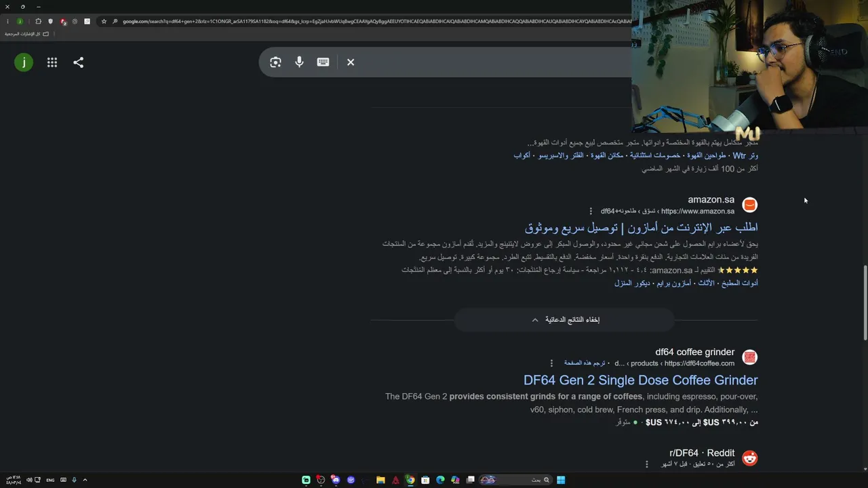Open the Chrome profile avatar in the toolbar
868x488 pixels.
(20, 22)
